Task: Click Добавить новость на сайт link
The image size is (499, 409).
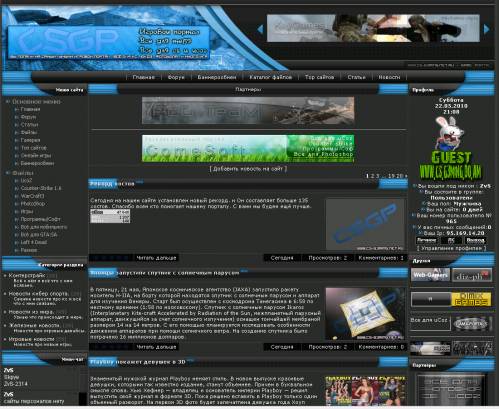Action: [x=248, y=169]
